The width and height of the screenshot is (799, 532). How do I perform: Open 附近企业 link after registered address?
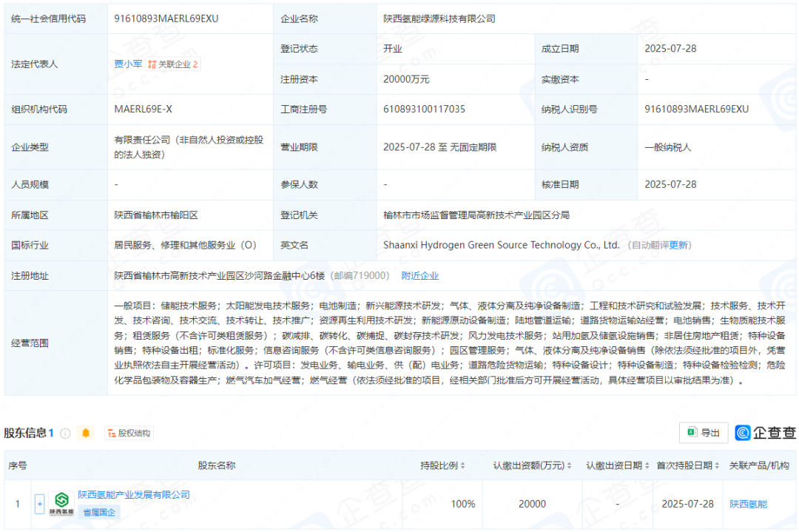pyautogui.click(x=420, y=276)
